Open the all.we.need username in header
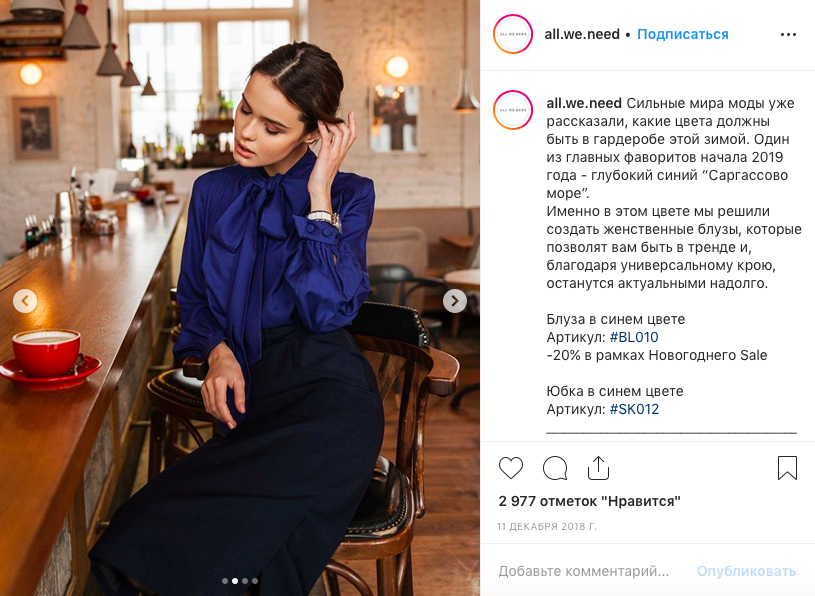This screenshot has width=815, height=596. coord(582,34)
